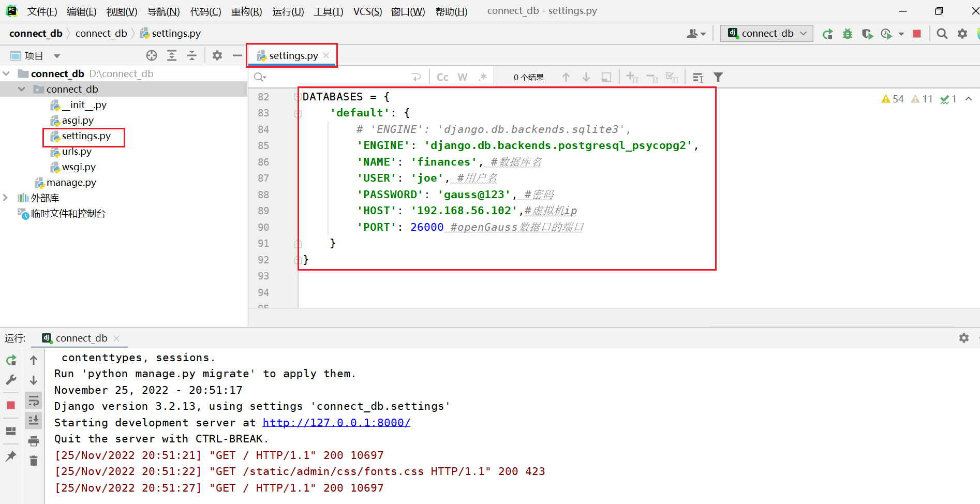This screenshot has width=980, height=504.
Task: Expand the external libraries node
Action: click(6, 198)
